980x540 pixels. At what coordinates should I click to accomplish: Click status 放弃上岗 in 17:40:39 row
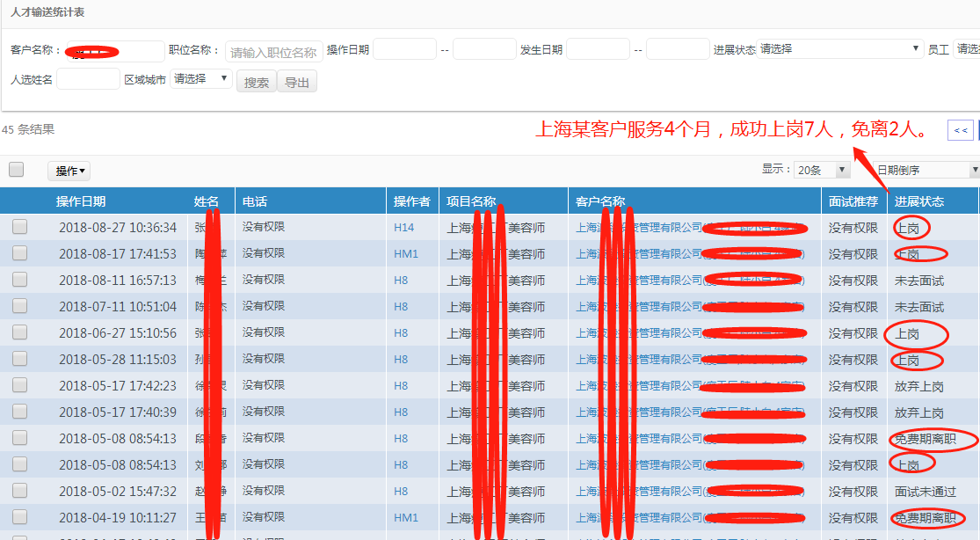click(x=918, y=412)
